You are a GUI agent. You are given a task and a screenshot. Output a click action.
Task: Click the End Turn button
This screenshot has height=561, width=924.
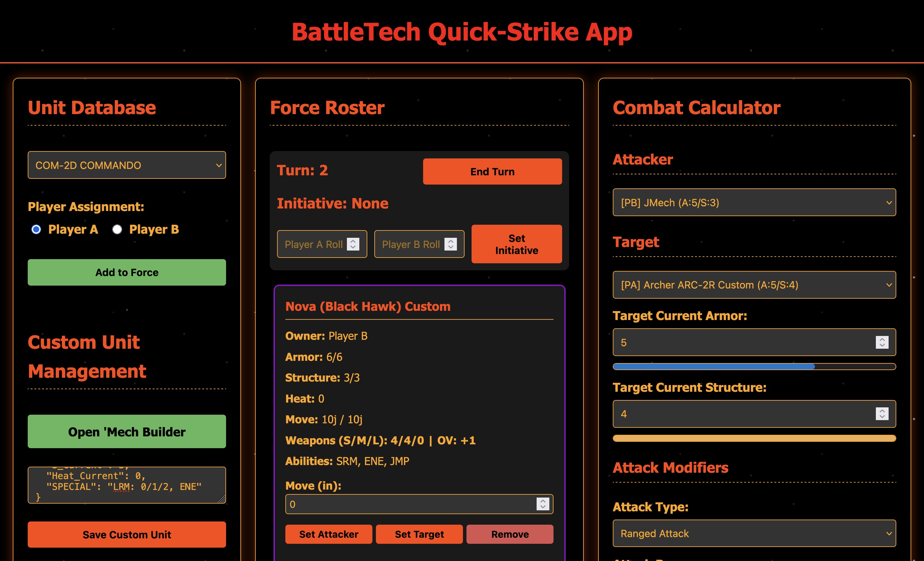click(492, 171)
